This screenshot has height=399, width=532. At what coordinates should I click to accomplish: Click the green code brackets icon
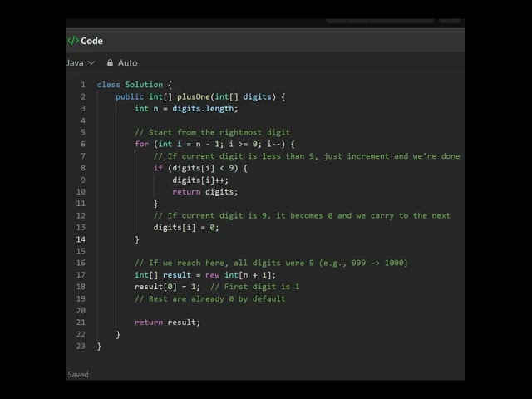pyautogui.click(x=73, y=41)
